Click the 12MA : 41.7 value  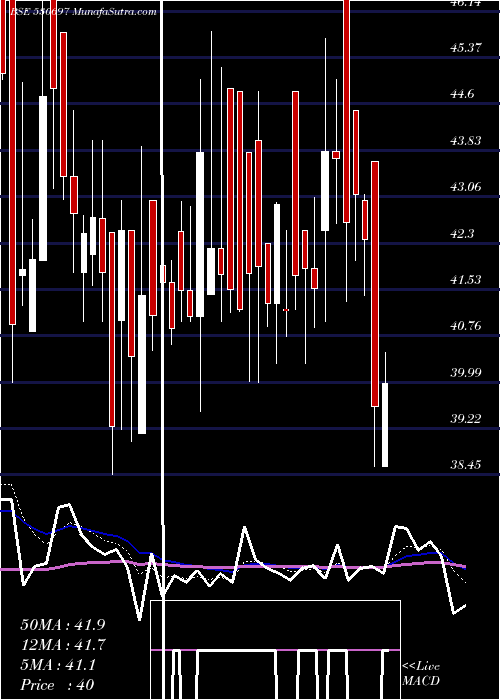coord(63,645)
